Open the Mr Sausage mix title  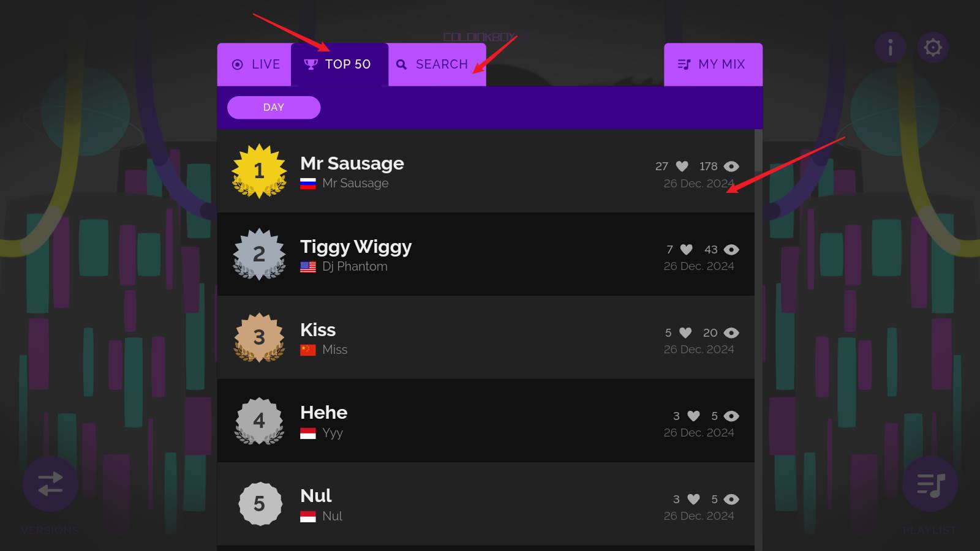pos(352,163)
